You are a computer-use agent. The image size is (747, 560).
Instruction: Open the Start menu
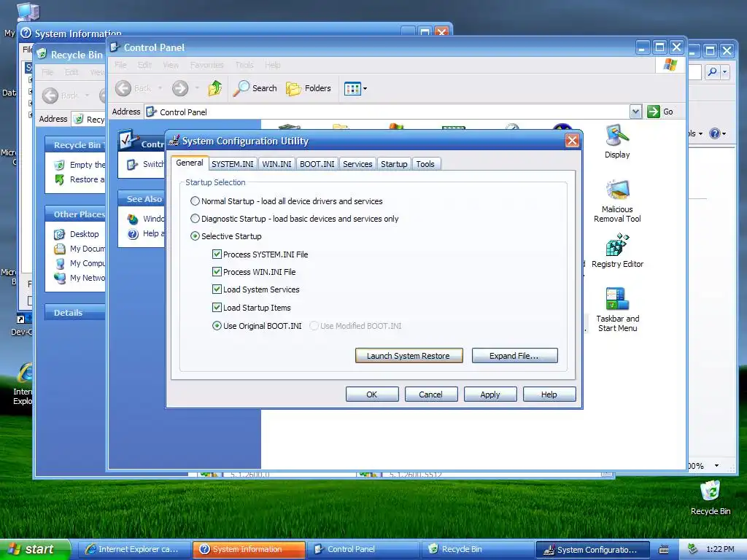pos(35,549)
